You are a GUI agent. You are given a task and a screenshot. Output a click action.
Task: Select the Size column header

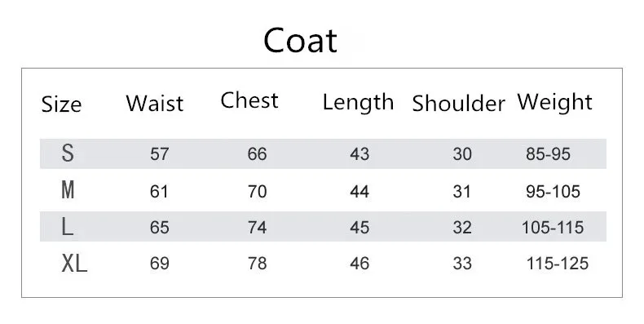61,104
